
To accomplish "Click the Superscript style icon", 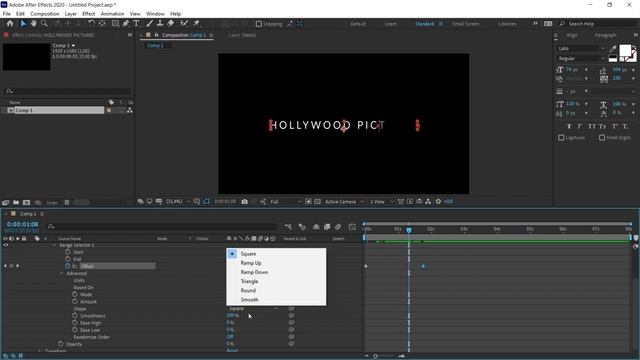I will pyautogui.click(x=615, y=127).
